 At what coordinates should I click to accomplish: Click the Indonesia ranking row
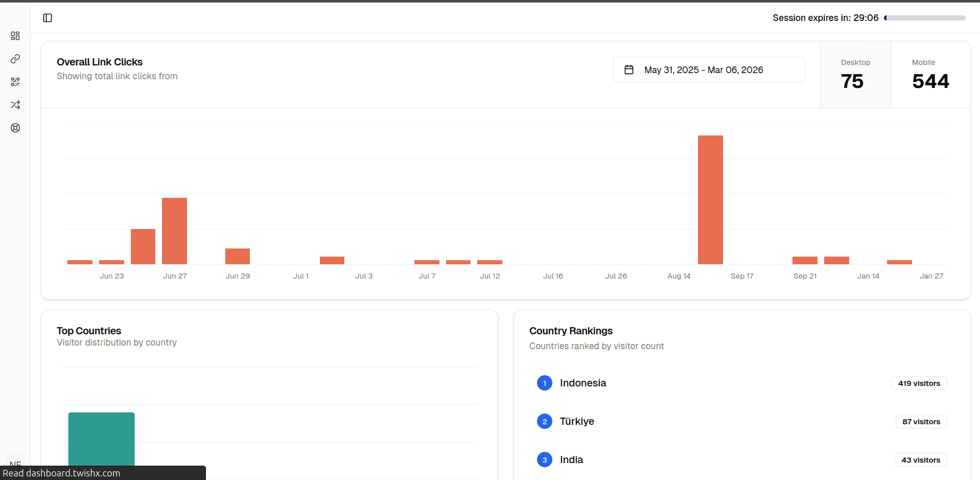tap(742, 383)
